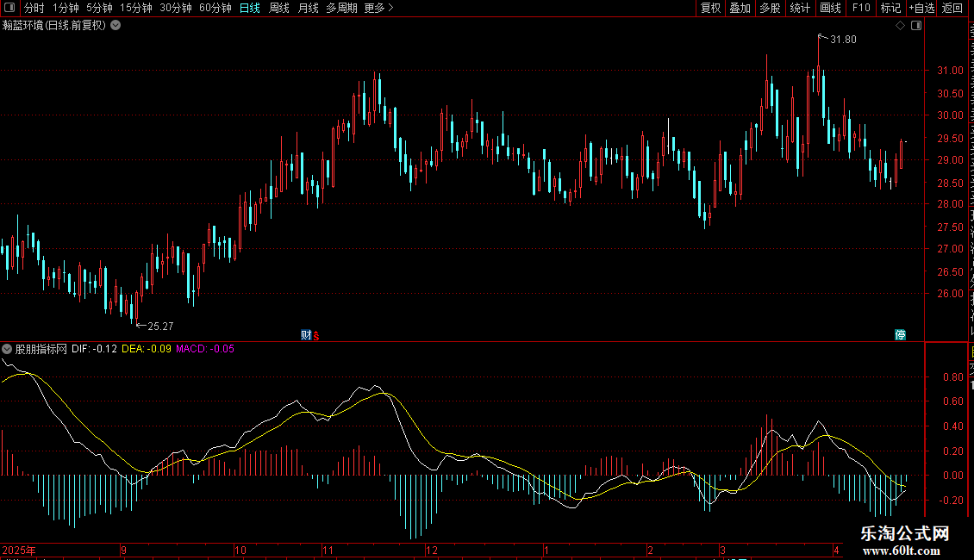This screenshot has height=560, width=974.
Task: Select the 15分钟 period
Action: 136,8
